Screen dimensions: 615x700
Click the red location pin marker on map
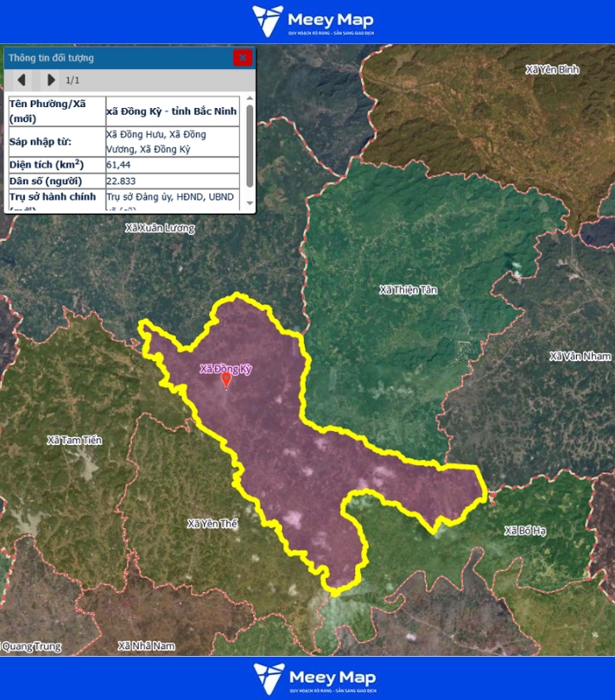pyautogui.click(x=226, y=379)
